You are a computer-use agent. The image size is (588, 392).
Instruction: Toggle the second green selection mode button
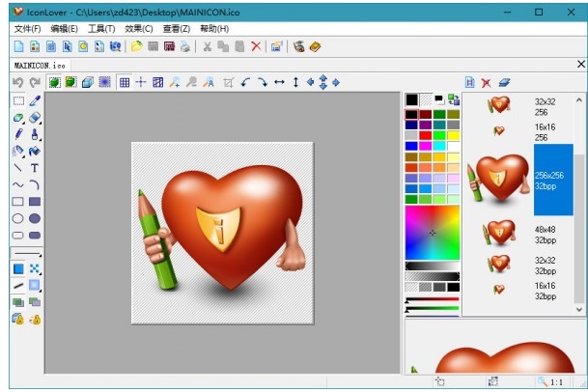(x=70, y=82)
